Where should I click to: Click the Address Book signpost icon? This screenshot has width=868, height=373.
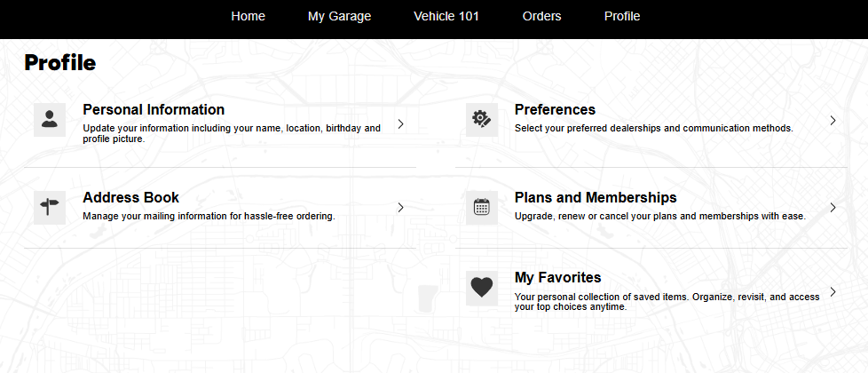(50, 208)
